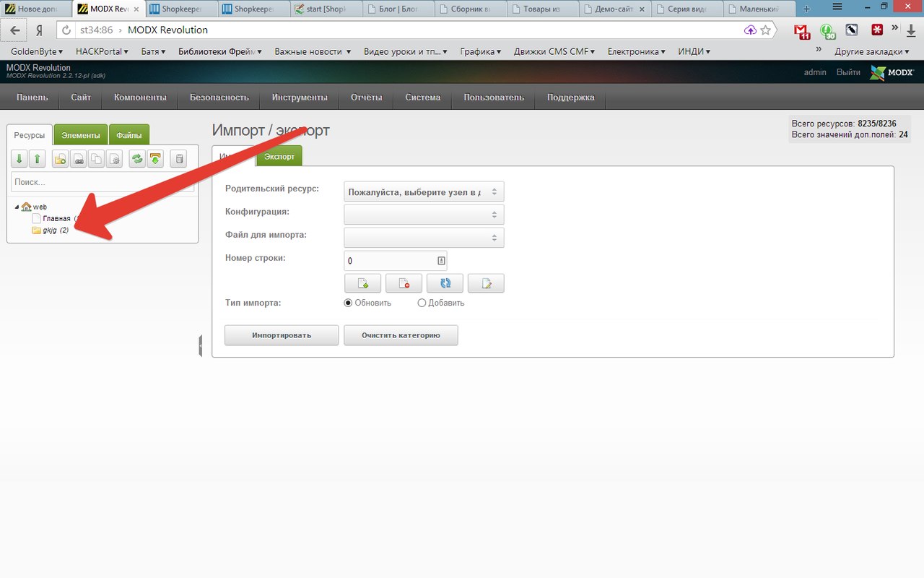Reload page with address bar refresh icon

66,30
